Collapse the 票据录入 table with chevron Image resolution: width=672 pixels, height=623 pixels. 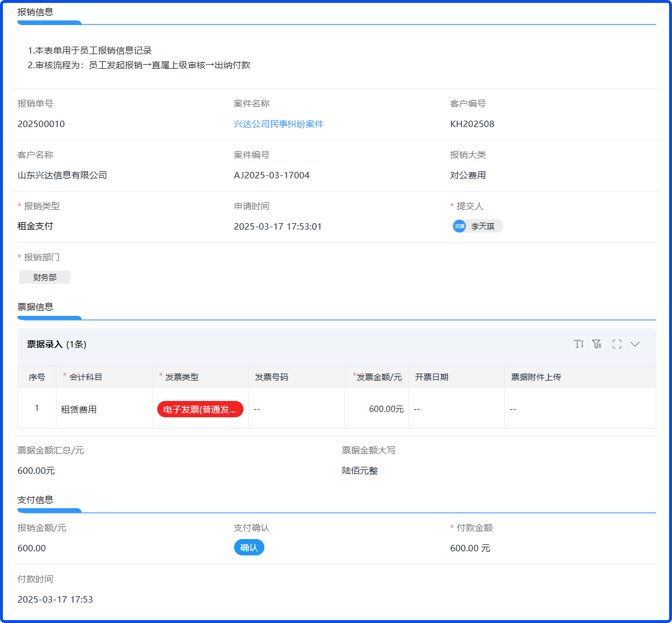[x=635, y=344]
